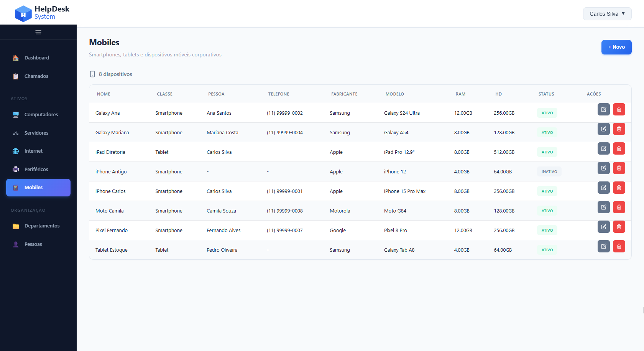Open edit for Pixel Fernando
Screen dimensions: 644x351
(603, 227)
